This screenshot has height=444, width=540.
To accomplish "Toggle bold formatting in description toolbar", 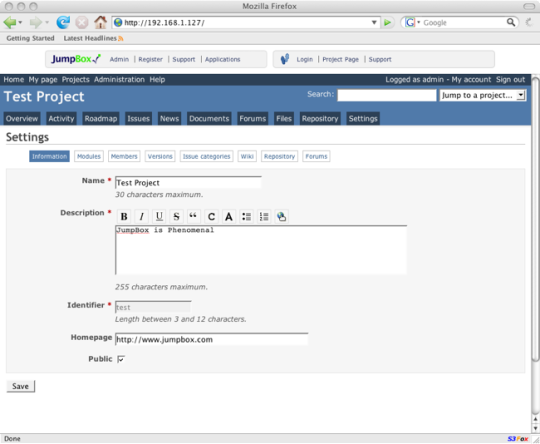I will point(124,217).
